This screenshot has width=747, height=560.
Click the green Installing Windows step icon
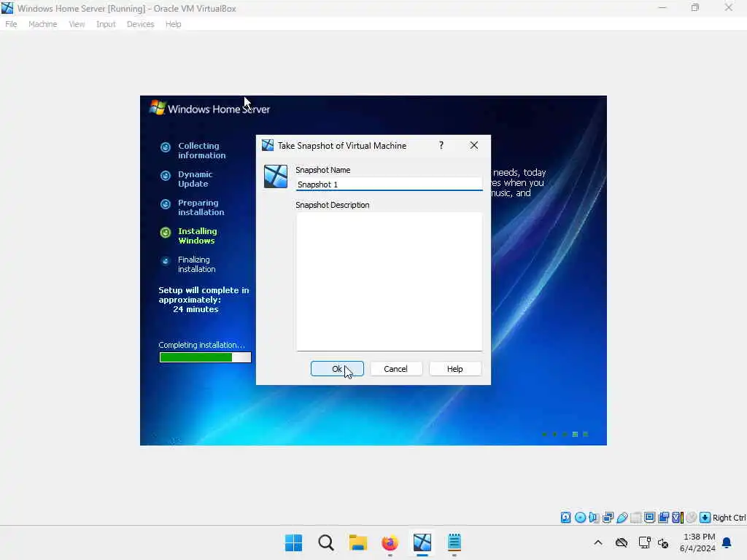coord(166,233)
